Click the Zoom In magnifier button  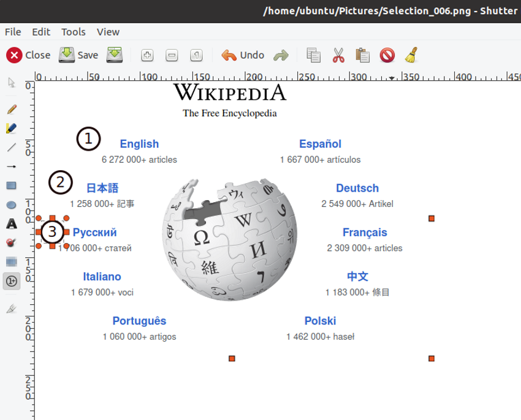(147, 55)
